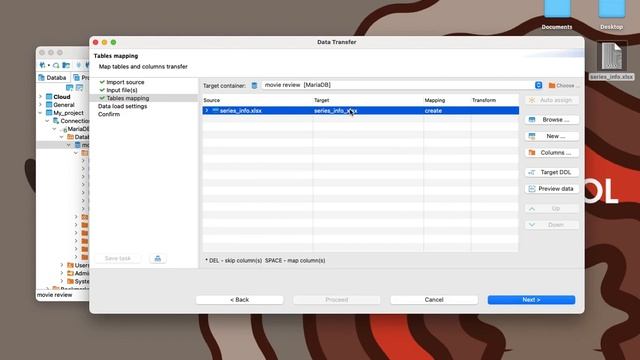Open the Columns... mapping dialog
Viewport: 640px width, 360px height.
tap(551, 152)
